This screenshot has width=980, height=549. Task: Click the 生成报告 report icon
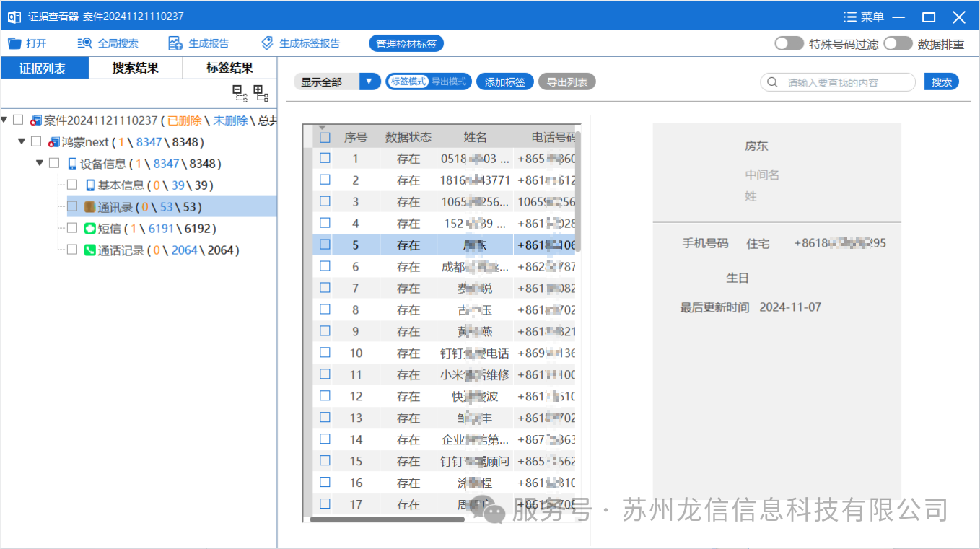pos(175,43)
